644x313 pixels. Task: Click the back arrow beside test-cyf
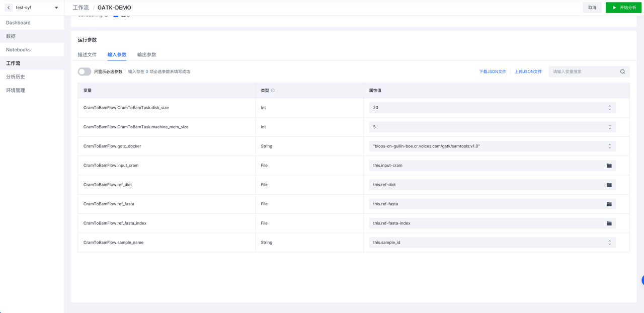pos(9,8)
